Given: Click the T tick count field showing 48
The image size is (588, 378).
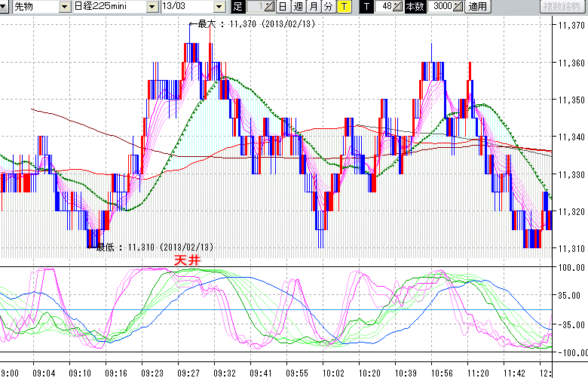Looking at the screenshot, I should point(384,7).
